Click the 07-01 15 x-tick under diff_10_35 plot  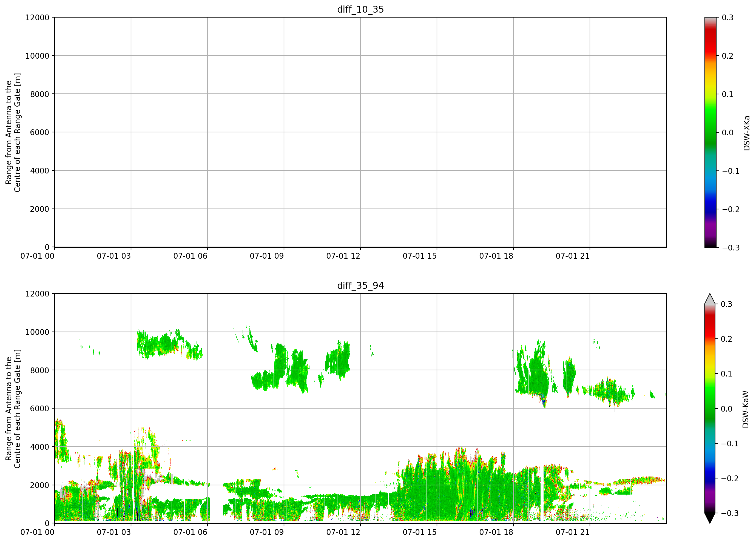coord(420,256)
